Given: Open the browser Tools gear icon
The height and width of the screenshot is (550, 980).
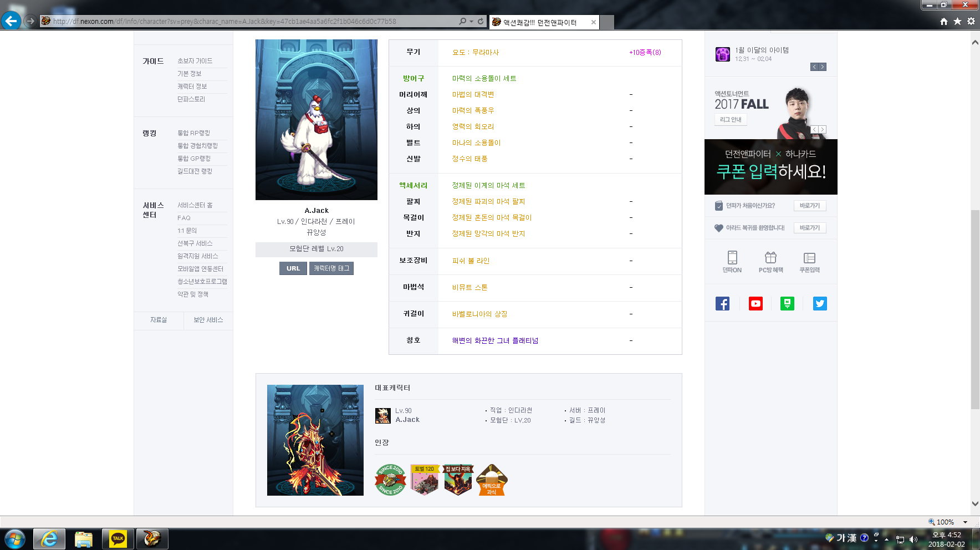Looking at the screenshot, I should 971,21.
